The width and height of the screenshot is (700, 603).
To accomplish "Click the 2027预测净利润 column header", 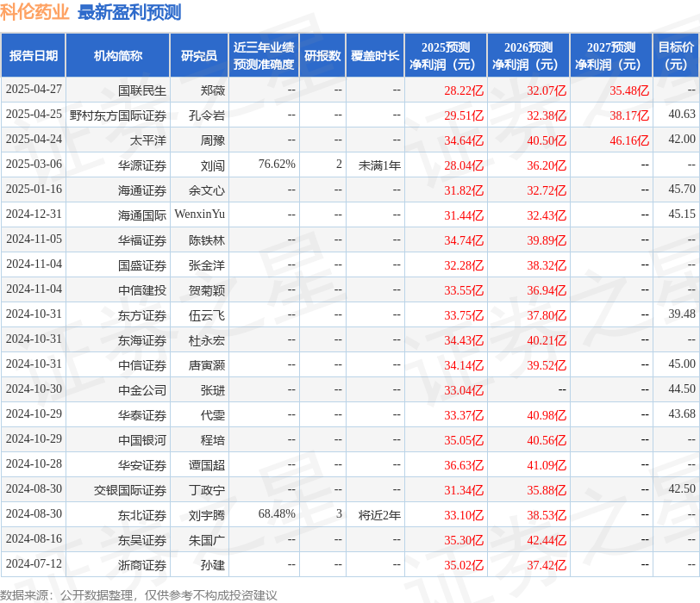I will (x=611, y=55).
